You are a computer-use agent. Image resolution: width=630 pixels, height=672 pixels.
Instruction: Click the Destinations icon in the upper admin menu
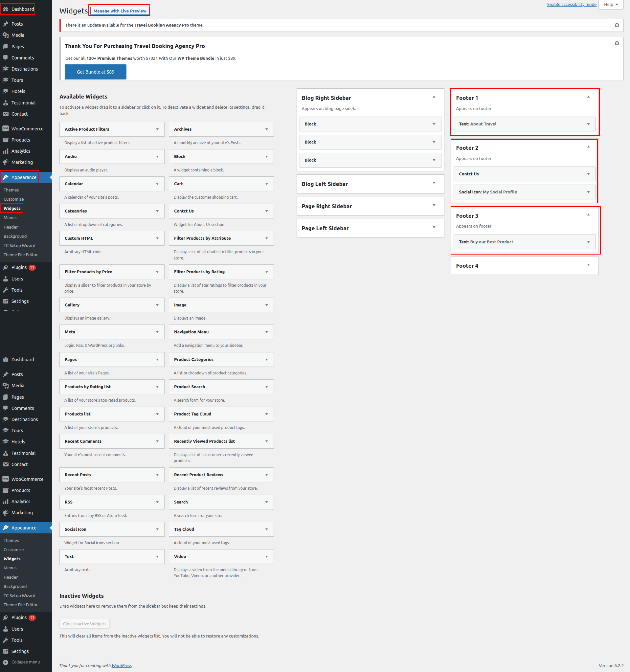(5, 69)
